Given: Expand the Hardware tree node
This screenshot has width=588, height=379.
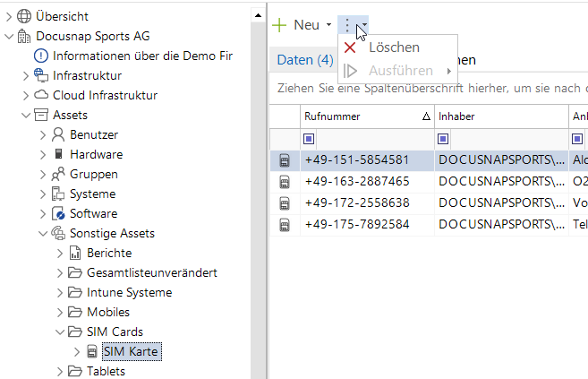Looking at the screenshot, I should coord(42,154).
